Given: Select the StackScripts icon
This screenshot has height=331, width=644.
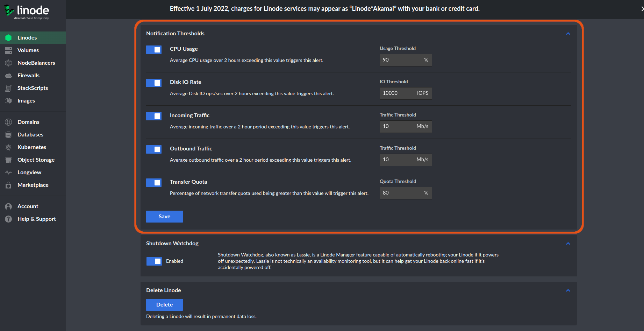Looking at the screenshot, I should click(x=8, y=88).
